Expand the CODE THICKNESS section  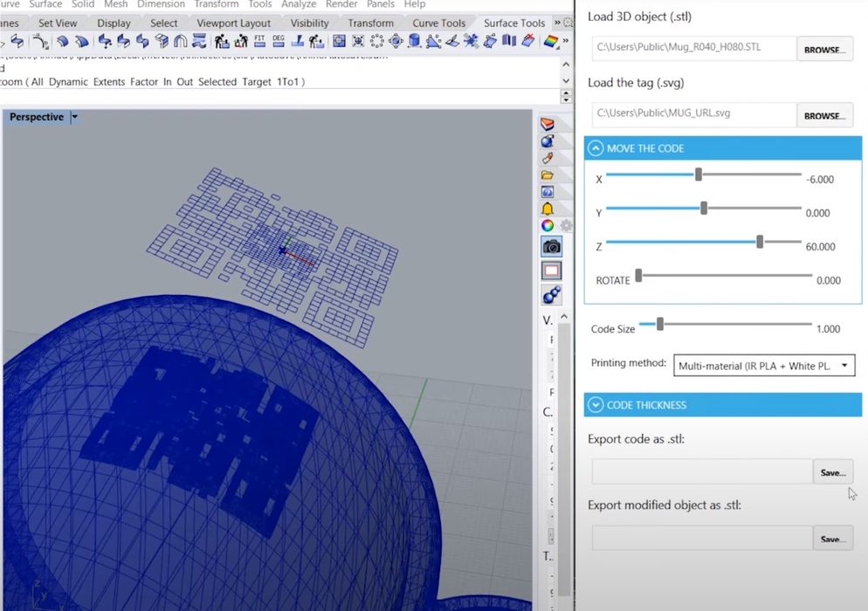[x=596, y=405]
